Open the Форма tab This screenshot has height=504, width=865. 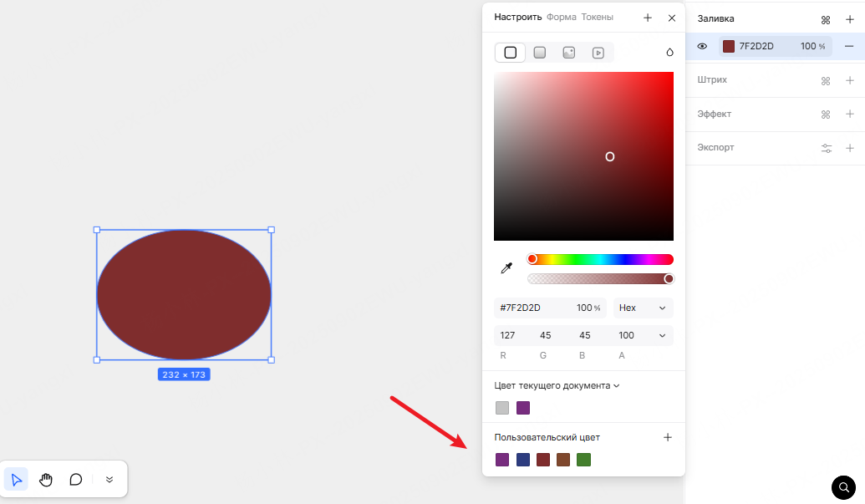[561, 18]
